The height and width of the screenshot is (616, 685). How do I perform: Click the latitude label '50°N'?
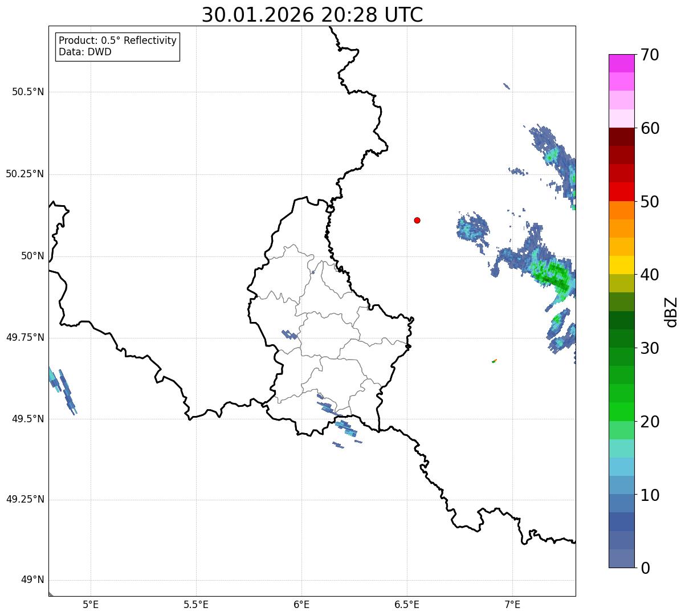(x=32, y=256)
